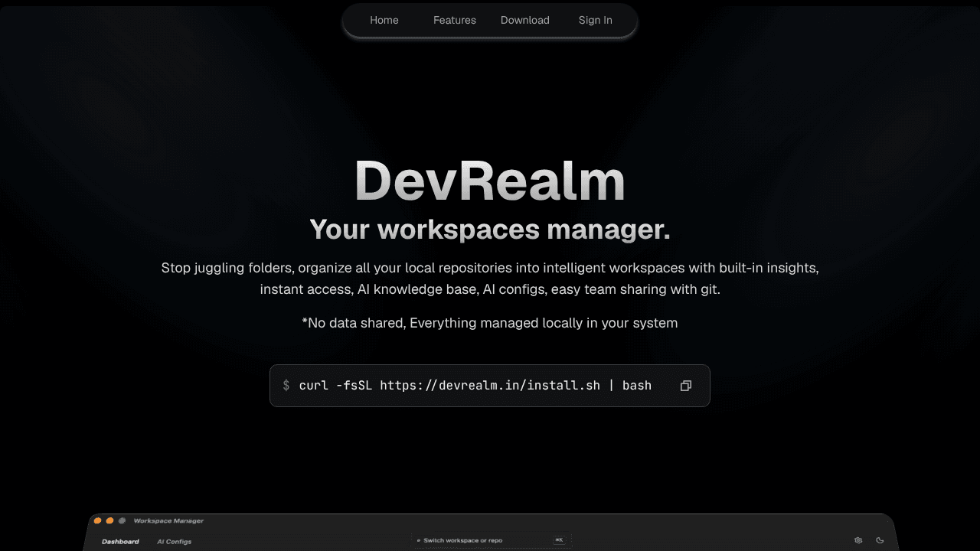Copy the curl install command

click(x=686, y=386)
